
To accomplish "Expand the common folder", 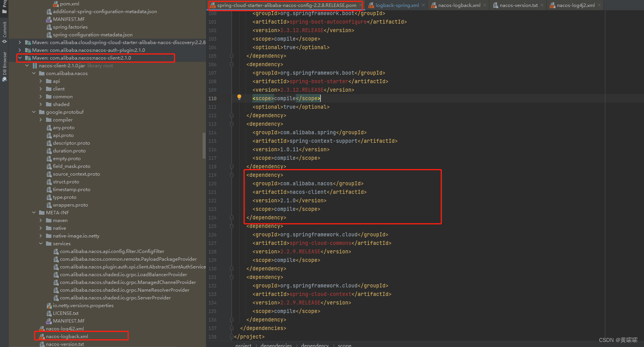I will coord(41,97).
